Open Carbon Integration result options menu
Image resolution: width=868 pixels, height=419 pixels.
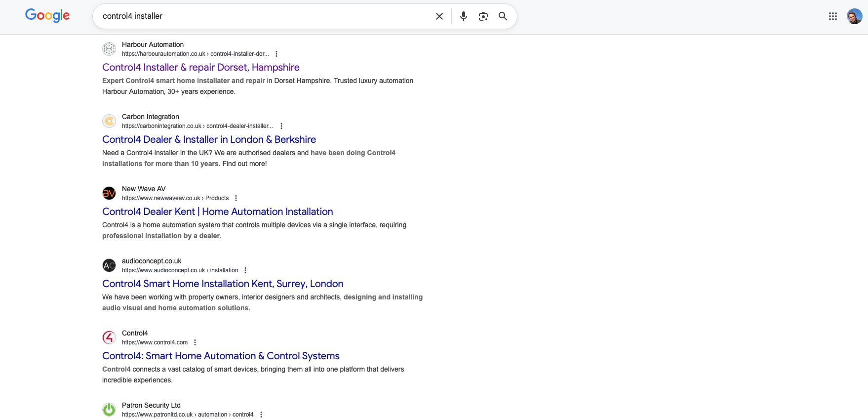click(x=281, y=126)
